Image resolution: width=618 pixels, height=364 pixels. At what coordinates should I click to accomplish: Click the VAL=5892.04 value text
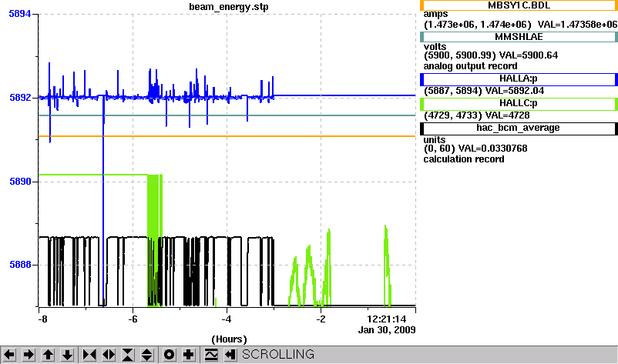pyautogui.click(x=514, y=91)
